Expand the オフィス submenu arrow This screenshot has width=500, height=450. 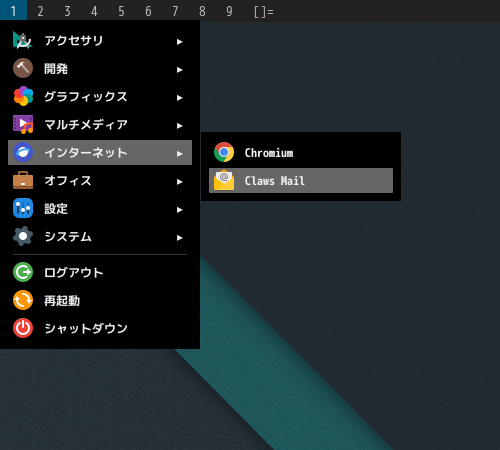click(x=180, y=182)
